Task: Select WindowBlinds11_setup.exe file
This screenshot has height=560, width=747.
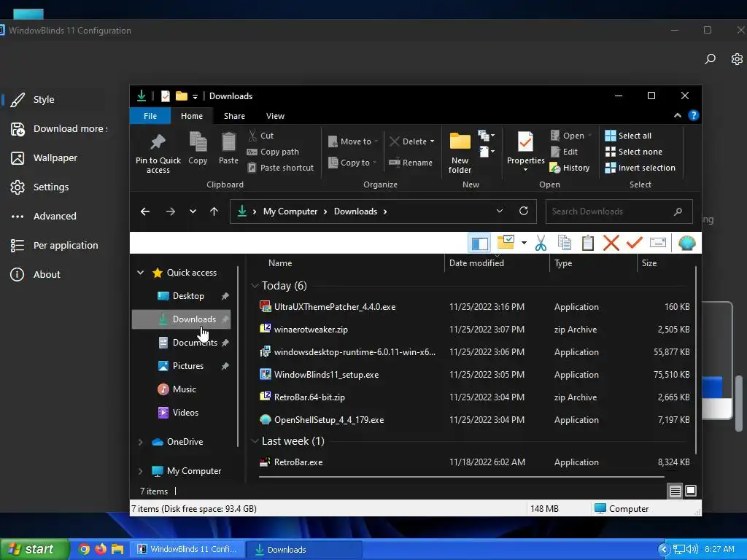Action: click(x=326, y=375)
